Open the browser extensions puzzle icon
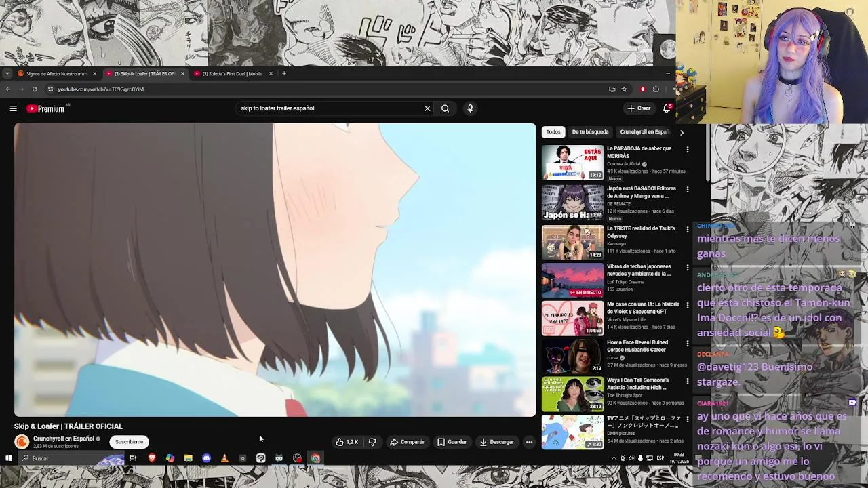 pyautogui.click(x=656, y=89)
